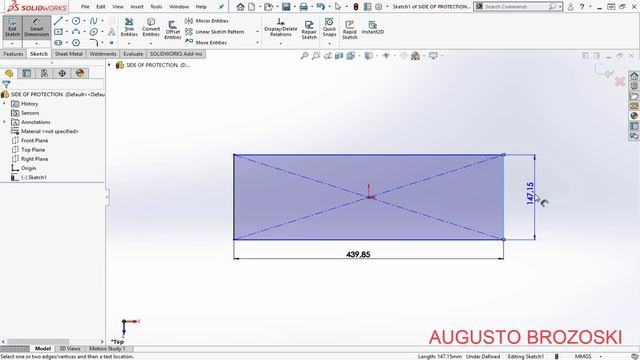Click the 439,85 width dimension
The height and width of the screenshot is (360, 640).
[x=358, y=254]
